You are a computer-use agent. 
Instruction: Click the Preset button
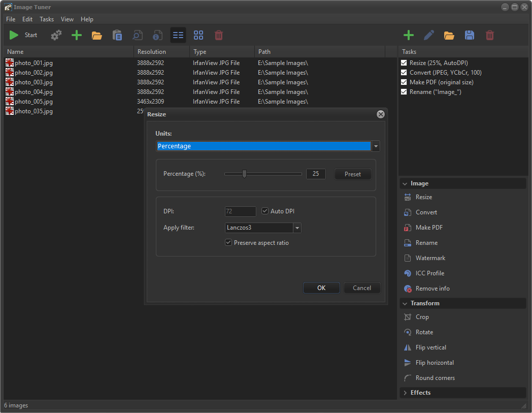click(353, 174)
